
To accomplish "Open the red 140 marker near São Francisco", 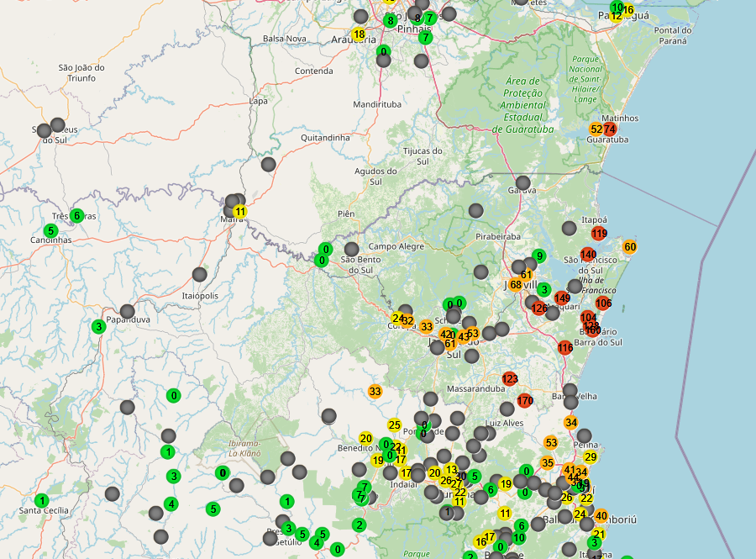I will pos(588,254).
